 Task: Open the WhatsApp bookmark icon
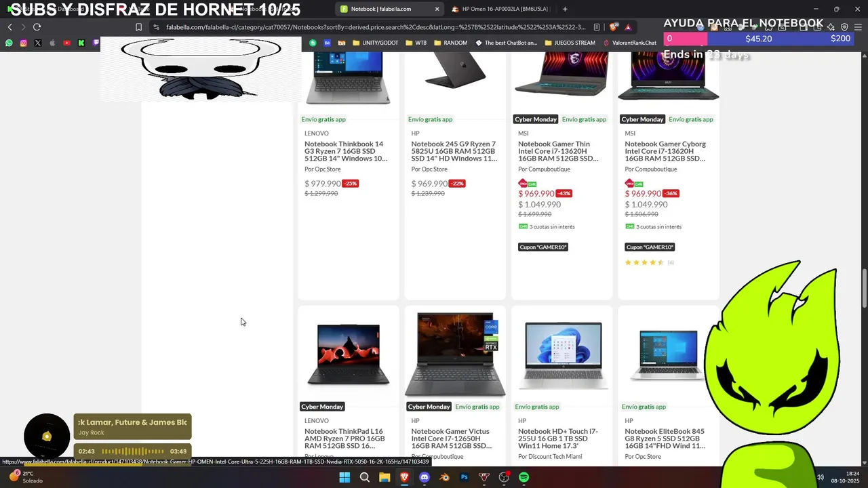9,43
